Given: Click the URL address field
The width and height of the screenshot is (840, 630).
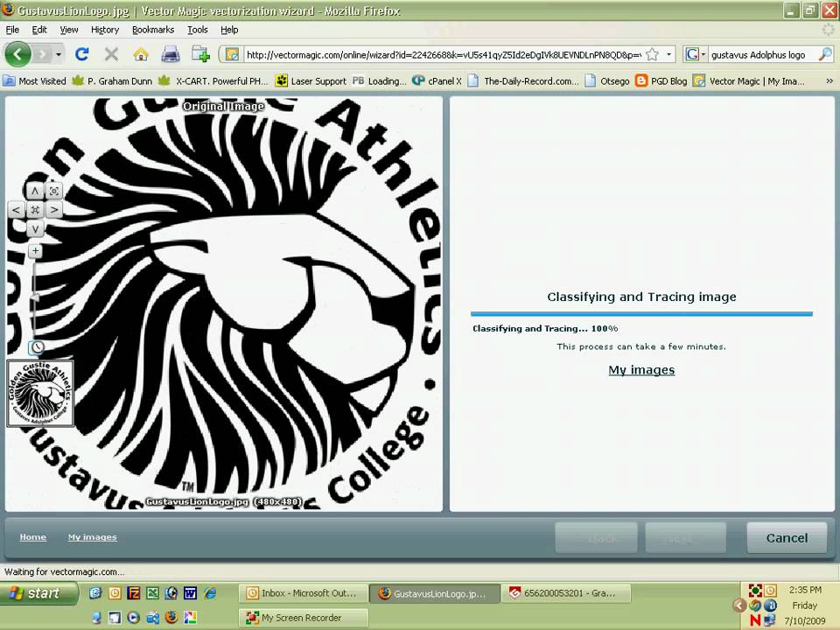Looking at the screenshot, I should tap(444, 54).
